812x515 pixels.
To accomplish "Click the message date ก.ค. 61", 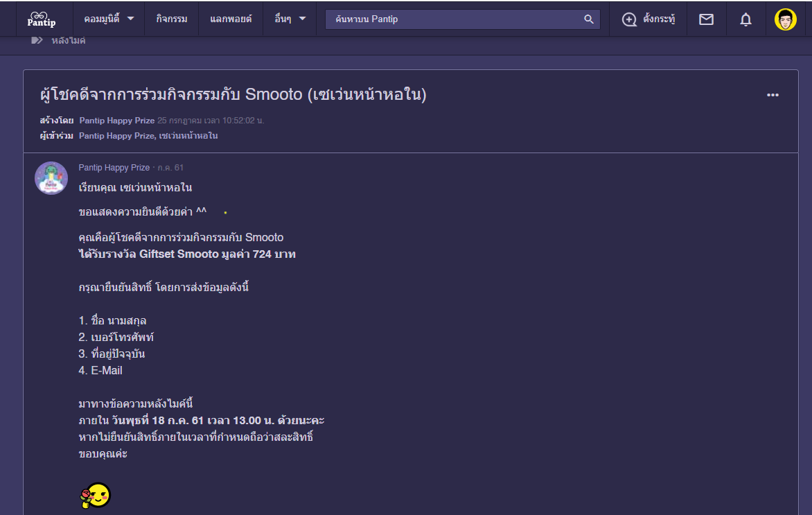I will tap(170, 167).
